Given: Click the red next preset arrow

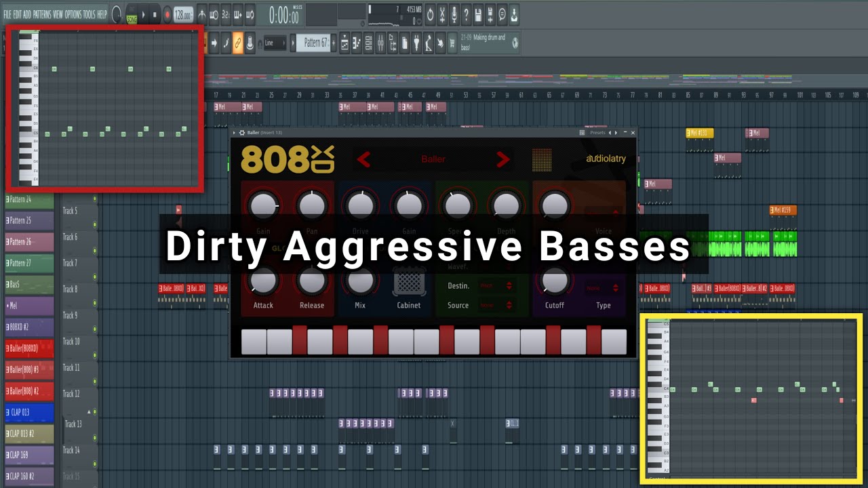Looking at the screenshot, I should [502, 160].
